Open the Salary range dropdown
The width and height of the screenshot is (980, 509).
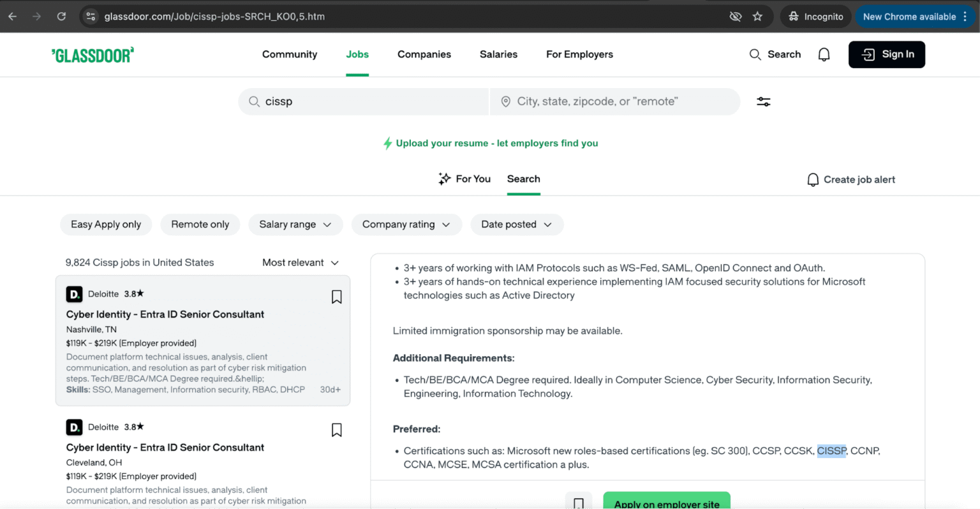(x=295, y=225)
